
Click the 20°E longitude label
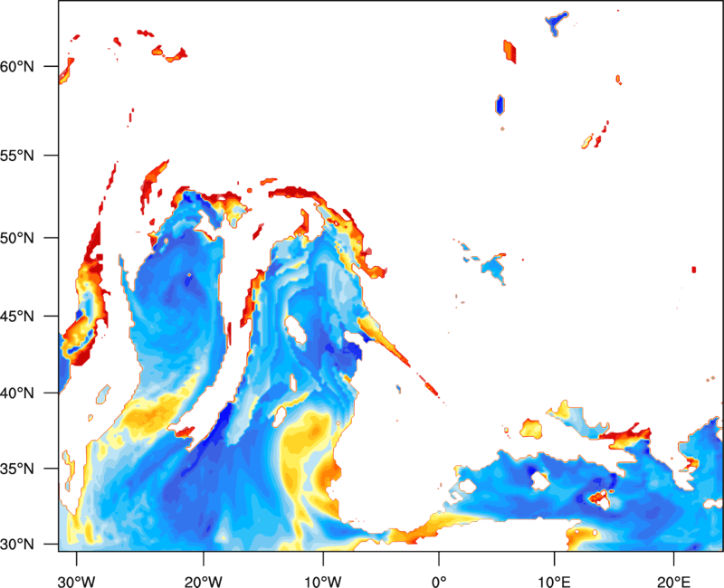673,582
